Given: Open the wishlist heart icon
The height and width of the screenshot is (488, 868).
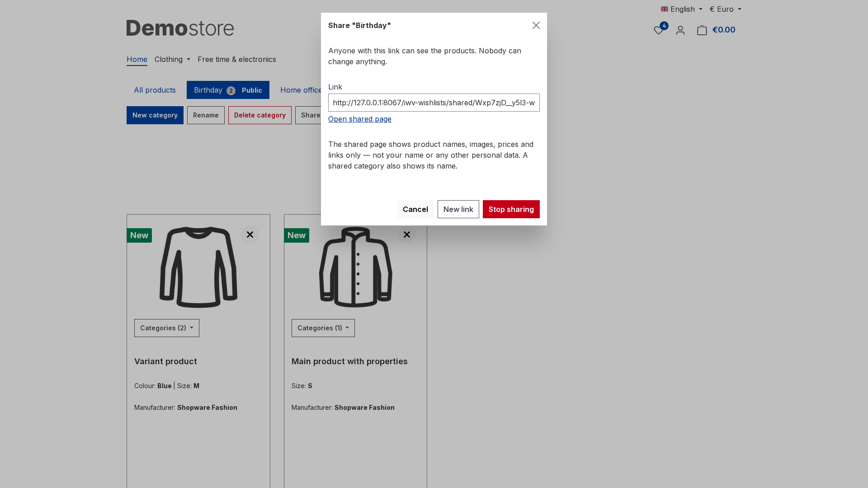Looking at the screenshot, I should (x=659, y=30).
